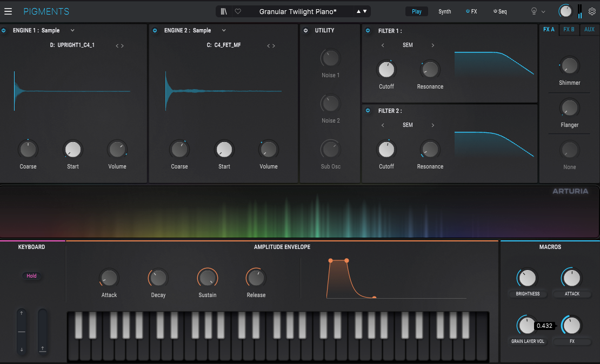
Task: Click the lightbulb tips icon
Action: [534, 11]
